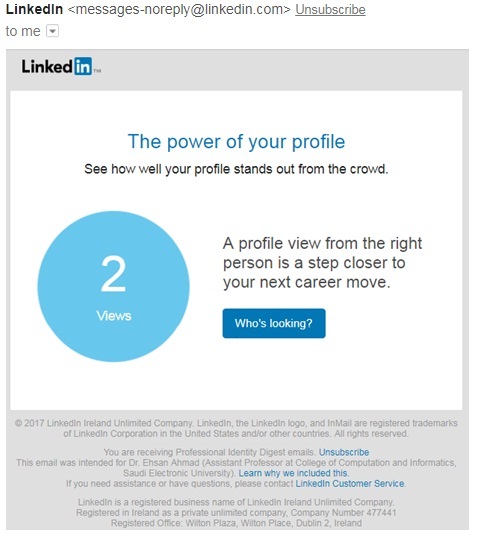The height and width of the screenshot is (538, 479).
Task: Click the bold sender name LinkedIn
Action: 34,10
